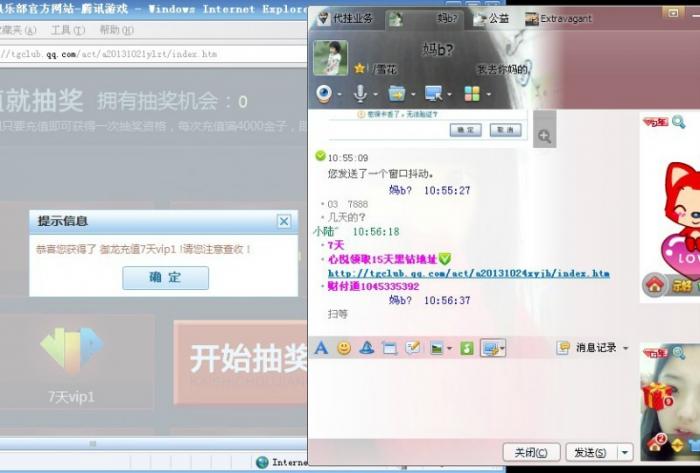Open send options arrow next to 发送(S)
This screenshot has height=473, width=700.
pyautogui.click(x=625, y=452)
